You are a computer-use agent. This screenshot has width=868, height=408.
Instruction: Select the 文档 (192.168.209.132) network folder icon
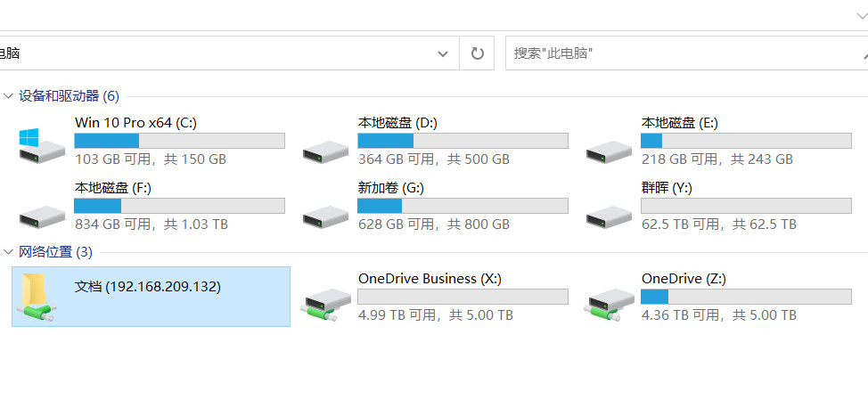tap(37, 298)
